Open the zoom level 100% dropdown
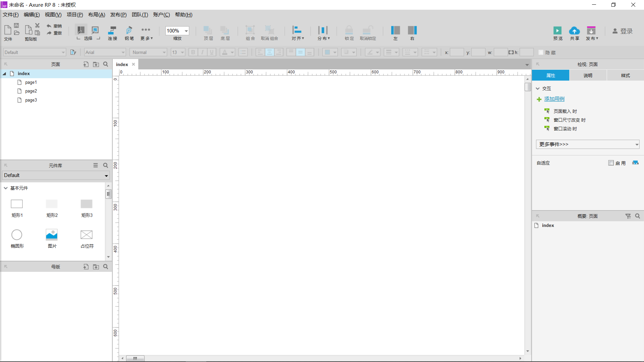 pyautogui.click(x=186, y=31)
